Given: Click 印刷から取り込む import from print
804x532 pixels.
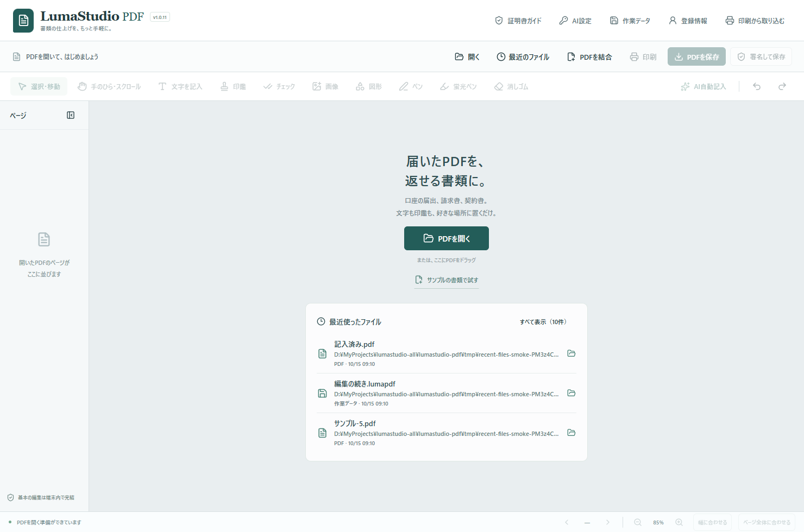Looking at the screenshot, I should [755, 21].
